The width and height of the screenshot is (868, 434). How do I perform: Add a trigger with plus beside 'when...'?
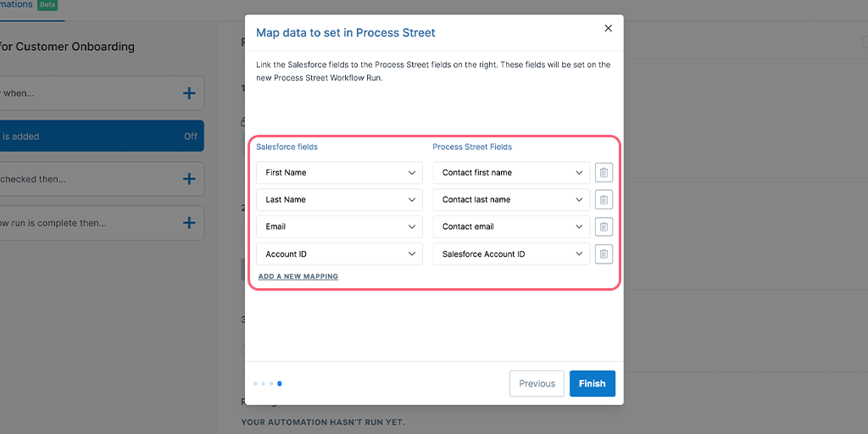[x=189, y=93]
